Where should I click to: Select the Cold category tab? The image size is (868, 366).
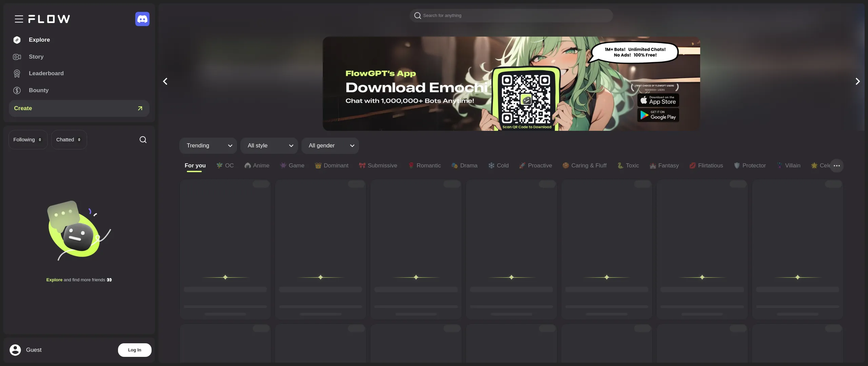pos(498,166)
